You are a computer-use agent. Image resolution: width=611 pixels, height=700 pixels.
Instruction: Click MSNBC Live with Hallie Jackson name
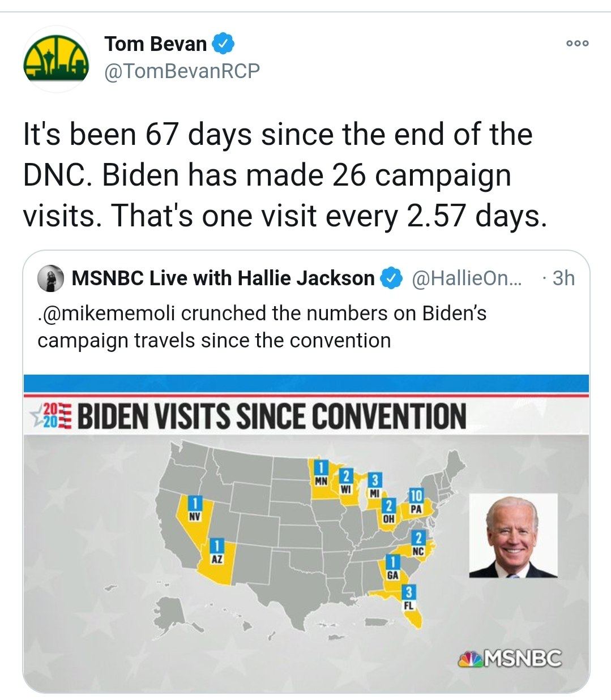[x=223, y=278]
